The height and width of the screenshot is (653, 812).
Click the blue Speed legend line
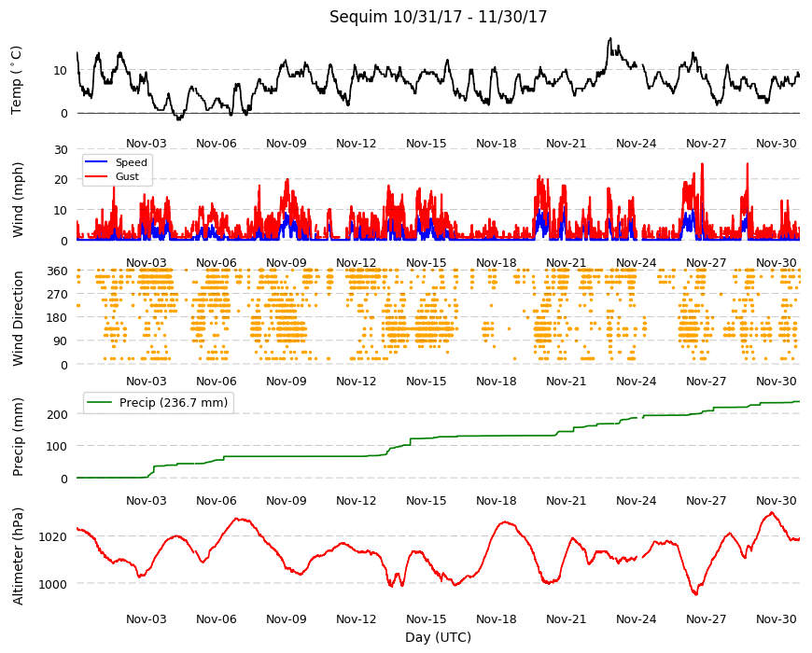click(96, 162)
